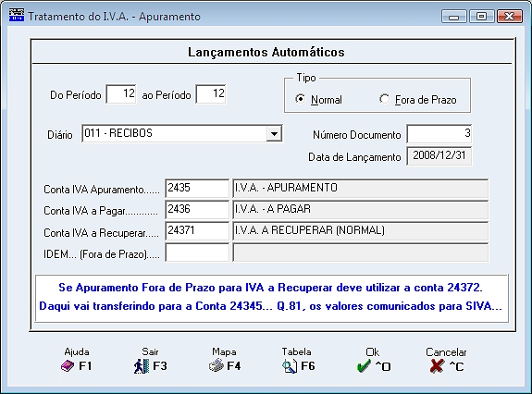Click the Sair F3 exit icon
Screen dimensions: 532x394
142,366
